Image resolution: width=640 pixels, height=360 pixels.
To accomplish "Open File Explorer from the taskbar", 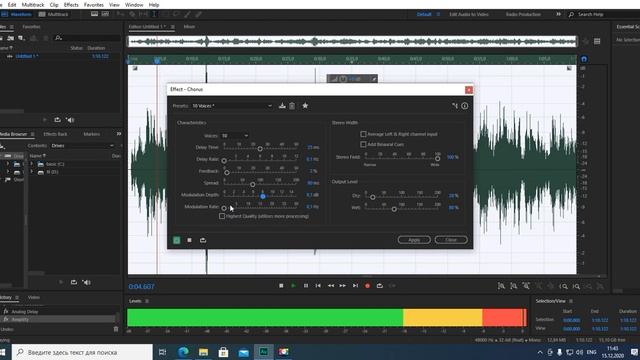I will 203,351.
